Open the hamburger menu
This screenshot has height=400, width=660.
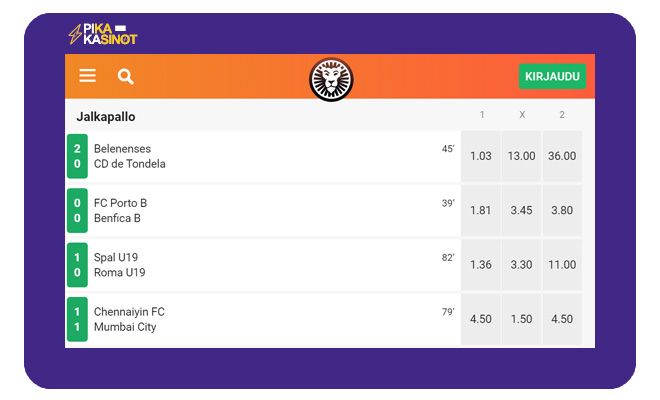88,76
